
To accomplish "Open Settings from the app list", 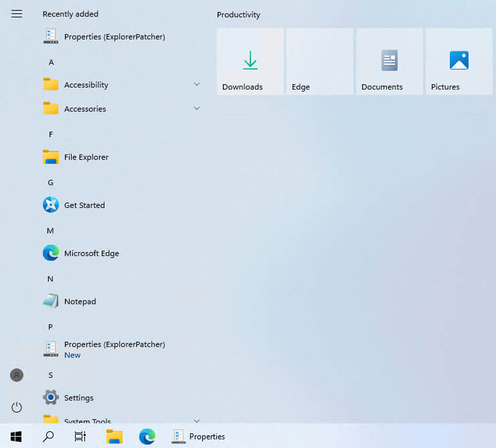I will point(122,397).
